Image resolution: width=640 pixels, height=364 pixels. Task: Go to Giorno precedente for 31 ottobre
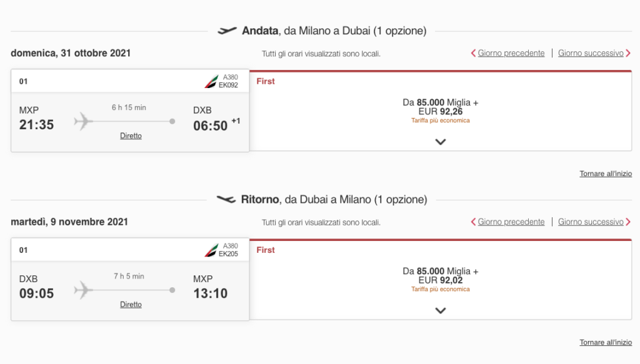[x=511, y=53]
